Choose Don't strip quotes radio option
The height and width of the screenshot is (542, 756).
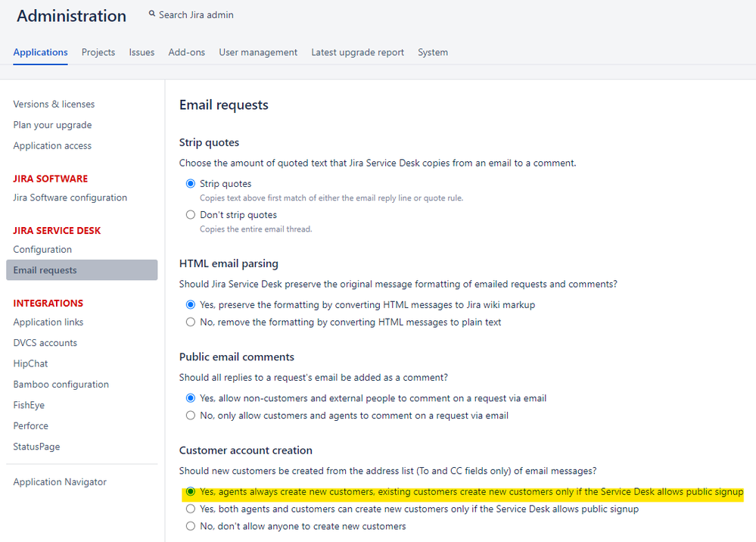pyautogui.click(x=191, y=214)
